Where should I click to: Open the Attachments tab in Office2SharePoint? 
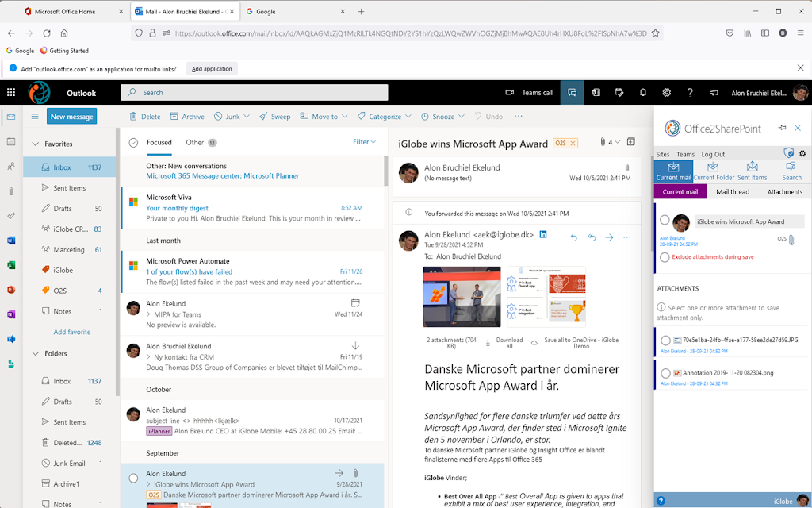point(784,192)
